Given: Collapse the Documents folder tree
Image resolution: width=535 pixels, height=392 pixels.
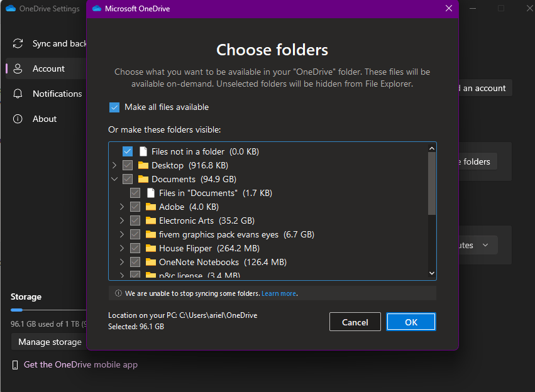Looking at the screenshot, I should pyautogui.click(x=114, y=179).
